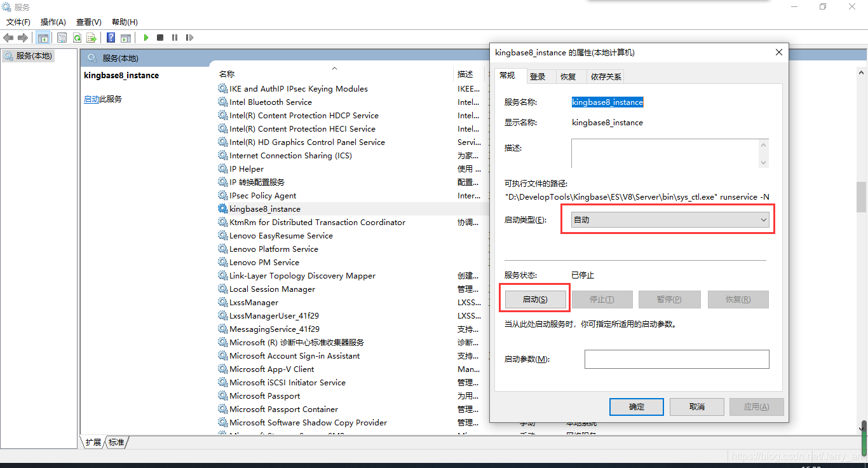Click the 启动(S) button
This screenshot has height=468, width=868.
pos(535,299)
